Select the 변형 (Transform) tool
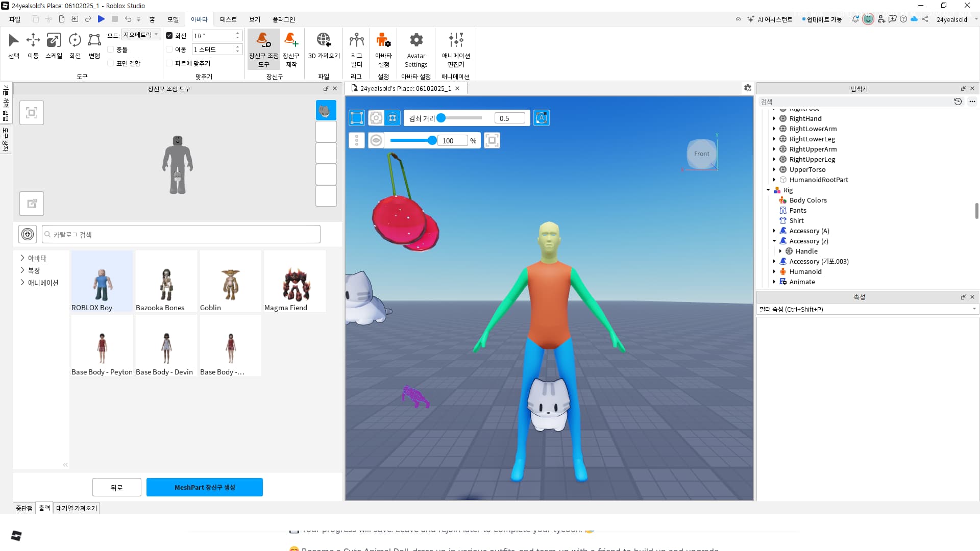 point(94,45)
